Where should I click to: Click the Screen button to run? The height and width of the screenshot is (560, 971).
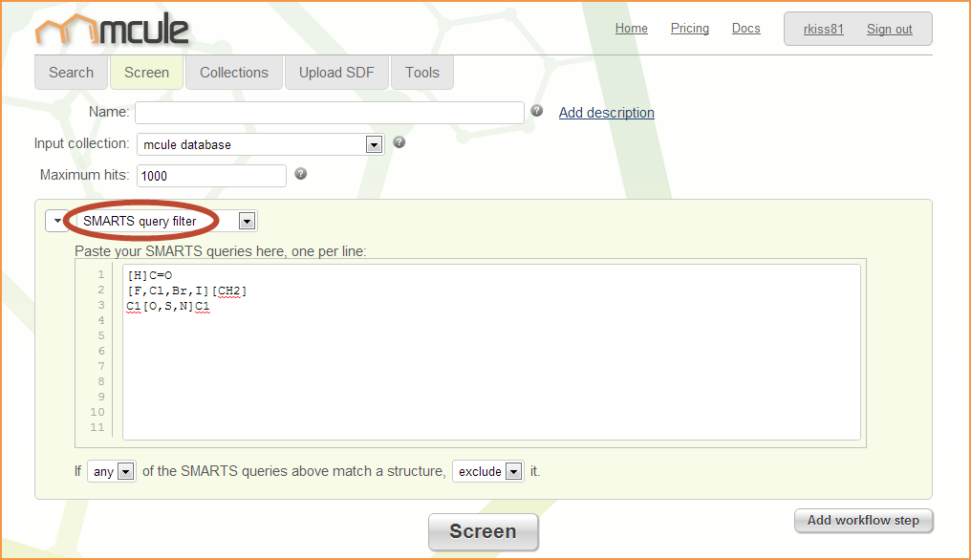(483, 531)
